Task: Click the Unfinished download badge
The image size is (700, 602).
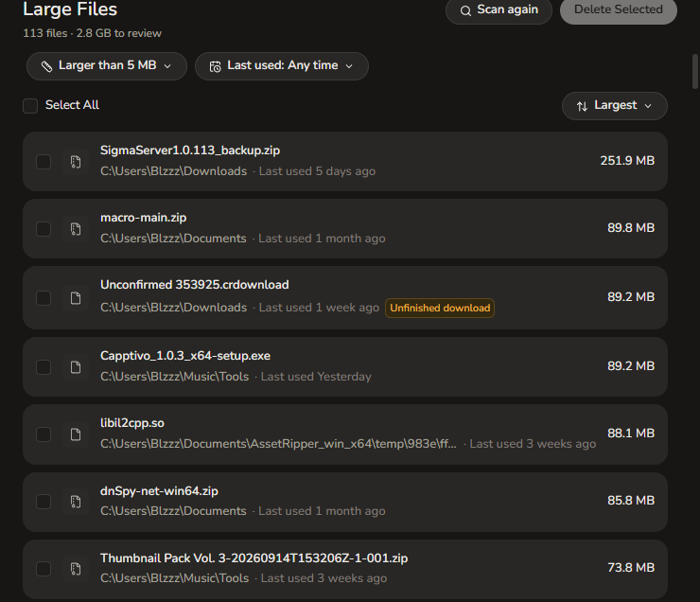Action: click(x=440, y=309)
